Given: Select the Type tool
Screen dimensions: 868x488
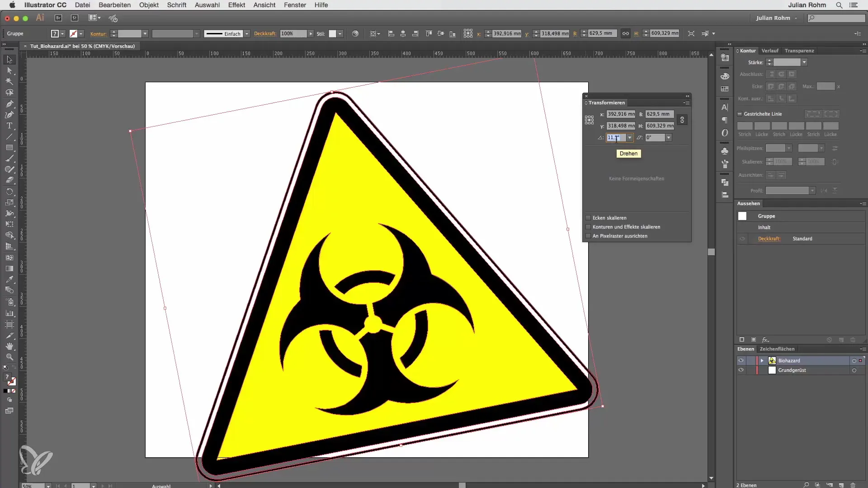Looking at the screenshot, I should (9, 126).
